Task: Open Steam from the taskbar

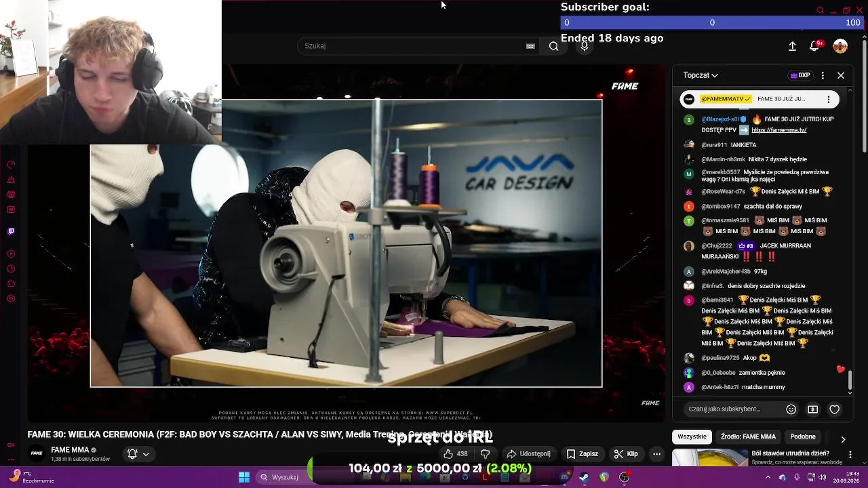Action: point(584,477)
